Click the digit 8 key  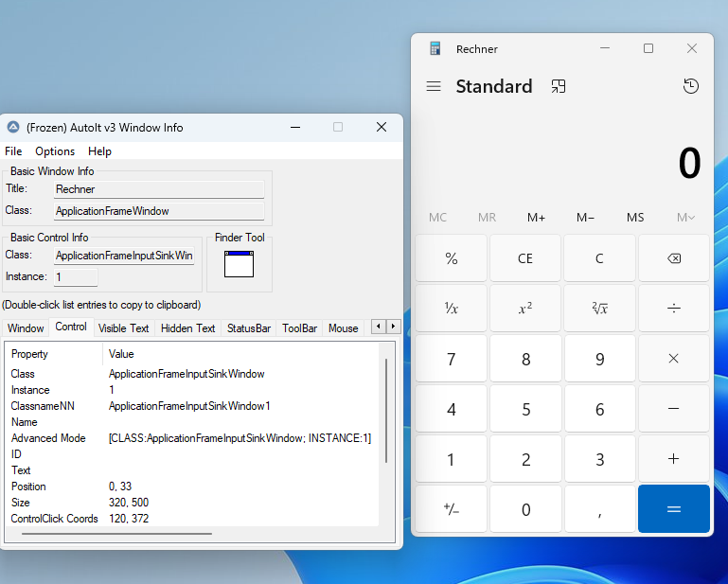pyautogui.click(x=525, y=359)
